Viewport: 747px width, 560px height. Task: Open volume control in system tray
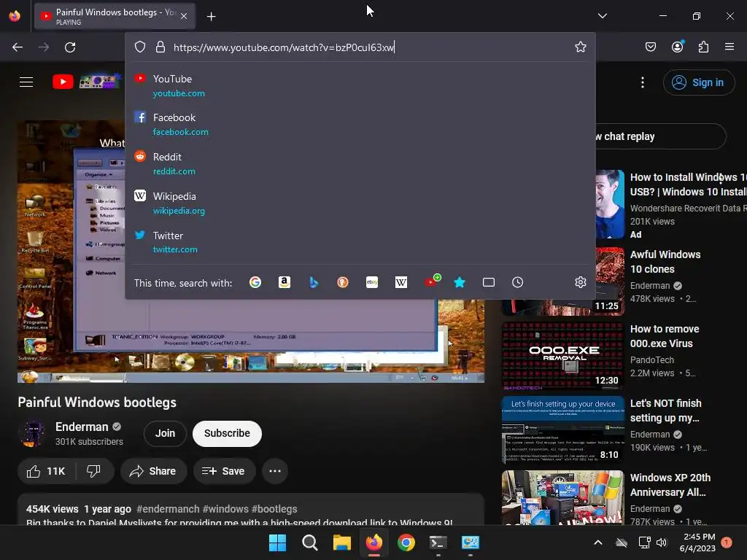[661, 542]
